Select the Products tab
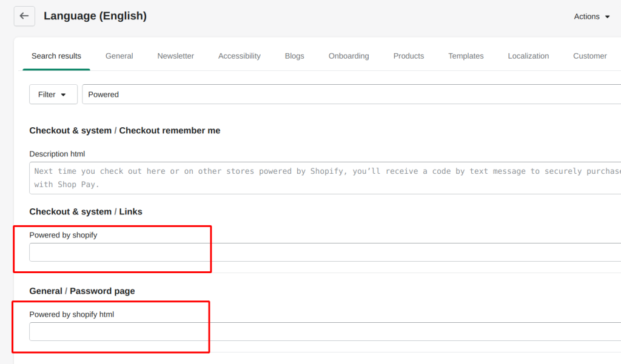Image resolution: width=621 pixels, height=364 pixels. [408, 56]
